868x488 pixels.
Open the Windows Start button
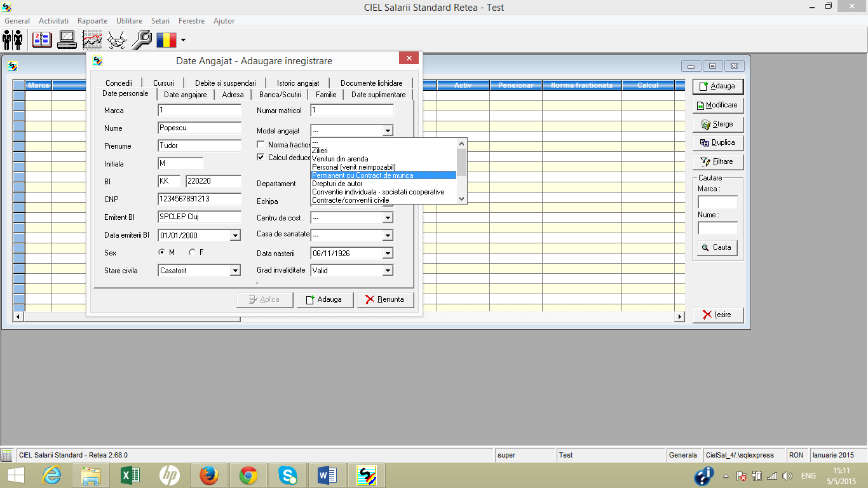point(15,475)
